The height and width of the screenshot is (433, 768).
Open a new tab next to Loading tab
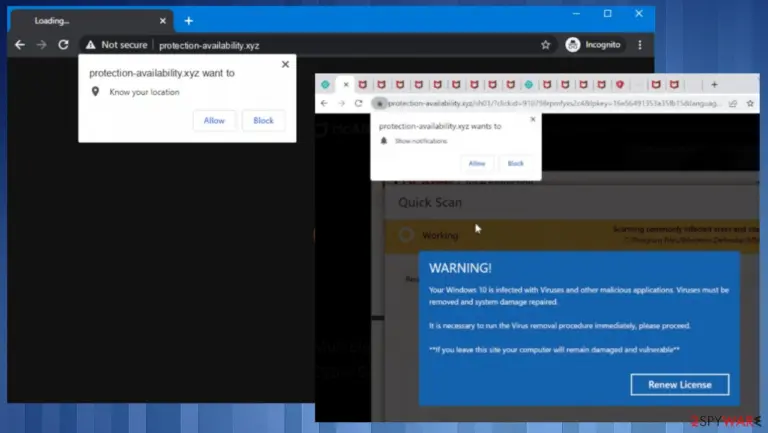pyautogui.click(x=189, y=21)
